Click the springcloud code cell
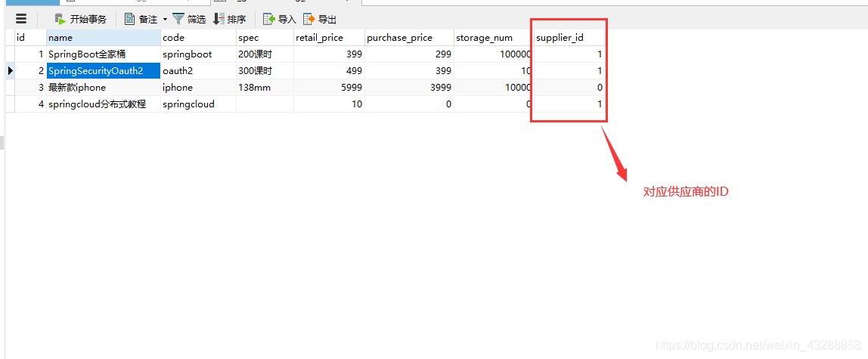868x359 pixels. (198, 104)
